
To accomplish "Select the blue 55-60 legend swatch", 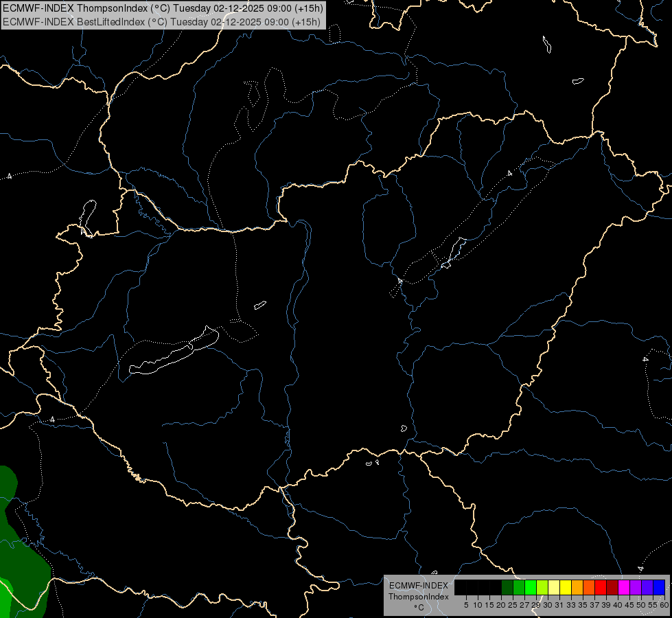I will [x=659, y=587].
